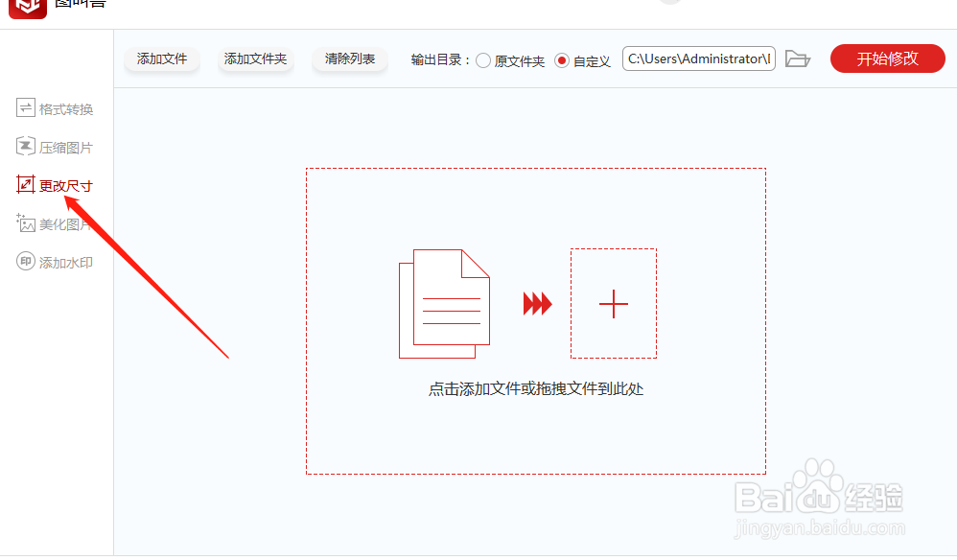
Task: Click the 清除列表 button
Action: tap(349, 58)
